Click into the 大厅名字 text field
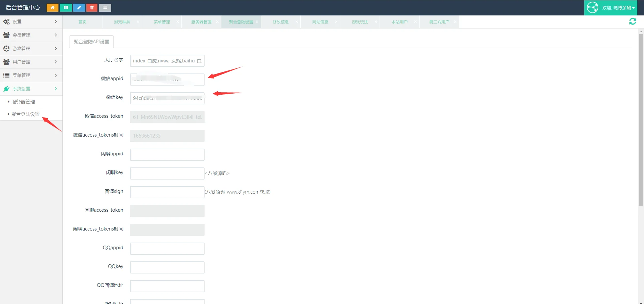This screenshot has height=304, width=644. (167, 61)
